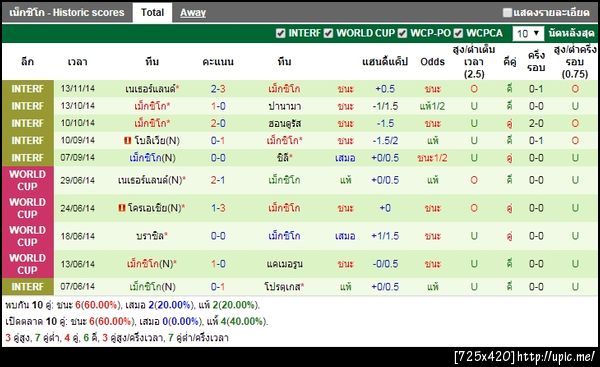600x367 pixels.
Task: Open the 10 latest matches dropdown
Action: coord(528,34)
